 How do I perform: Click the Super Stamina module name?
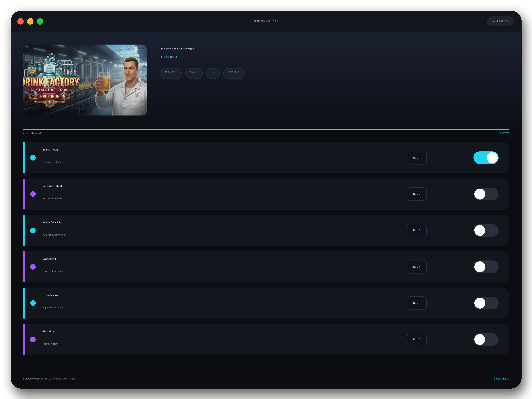[50, 295]
